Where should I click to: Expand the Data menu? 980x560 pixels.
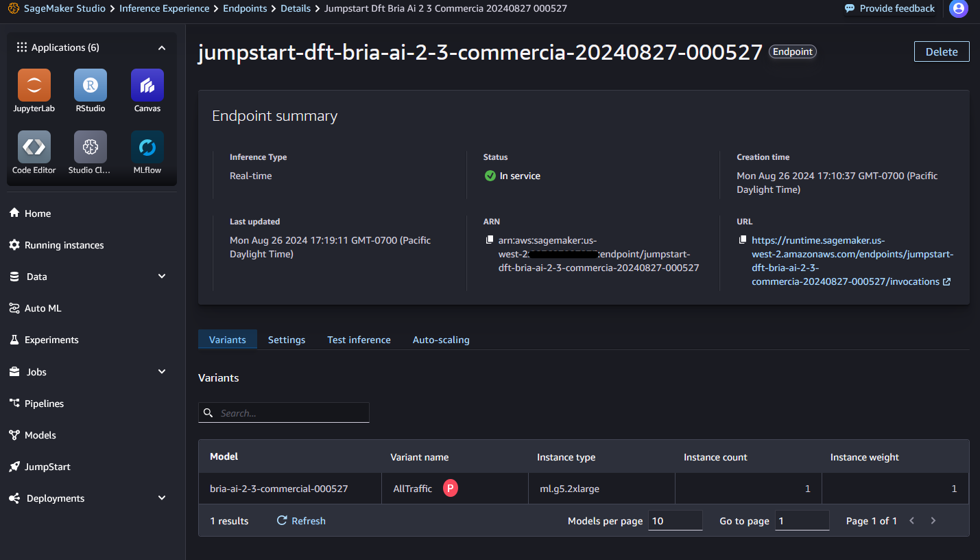coord(162,277)
